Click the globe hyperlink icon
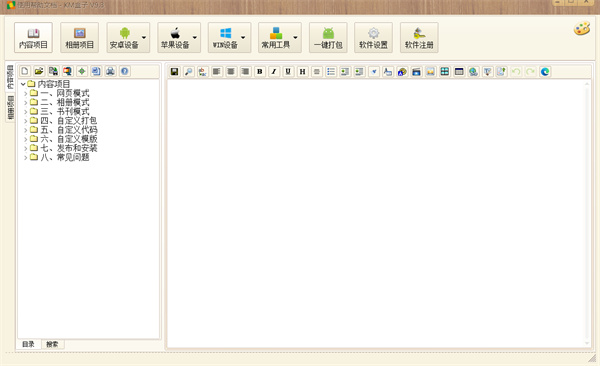 click(x=473, y=72)
